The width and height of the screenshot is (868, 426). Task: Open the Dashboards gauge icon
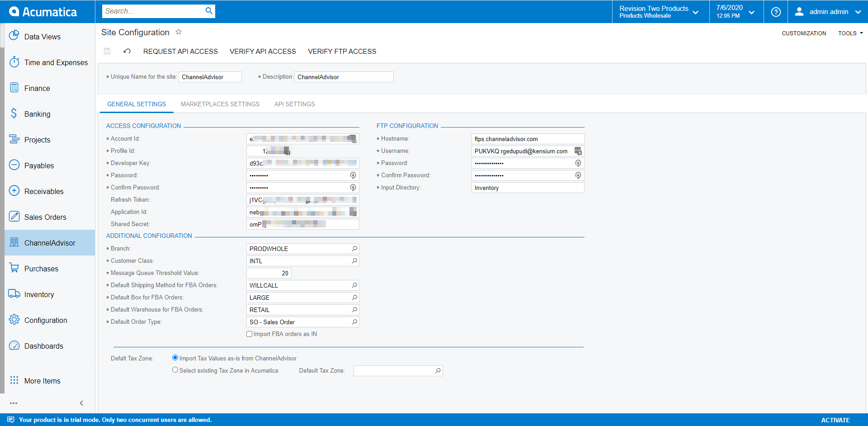point(14,345)
